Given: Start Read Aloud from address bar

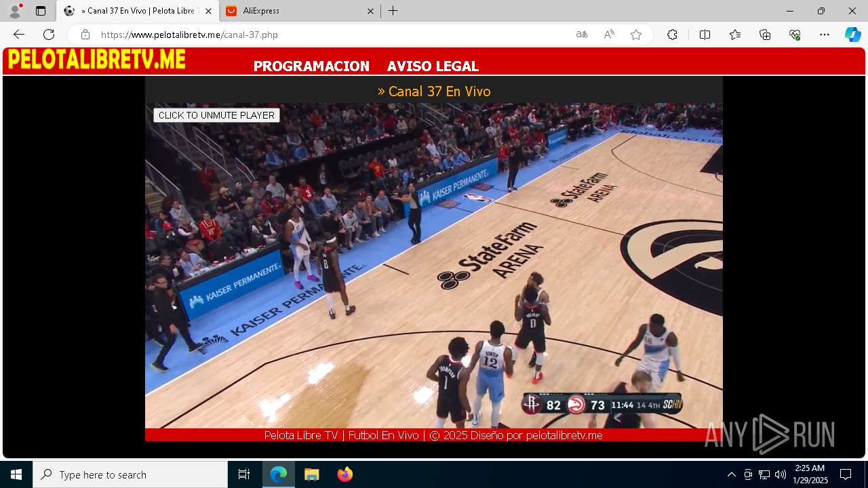Looking at the screenshot, I should pyautogui.click(x=609, y=35).
